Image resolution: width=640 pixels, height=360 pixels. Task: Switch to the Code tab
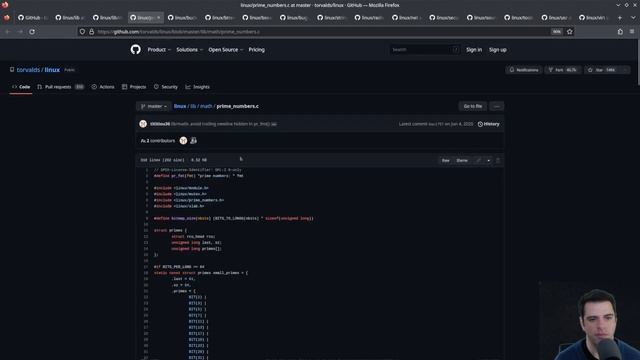point(21,87)
